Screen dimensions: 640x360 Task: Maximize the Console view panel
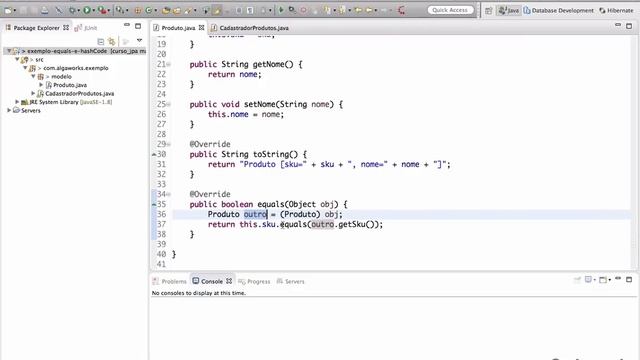629,280
